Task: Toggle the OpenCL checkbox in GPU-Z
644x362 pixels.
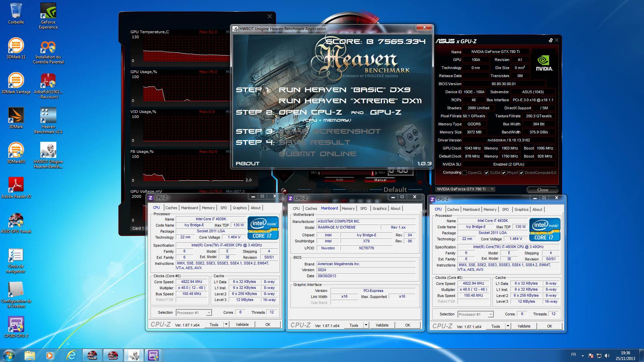Action: tap(465, 173)
